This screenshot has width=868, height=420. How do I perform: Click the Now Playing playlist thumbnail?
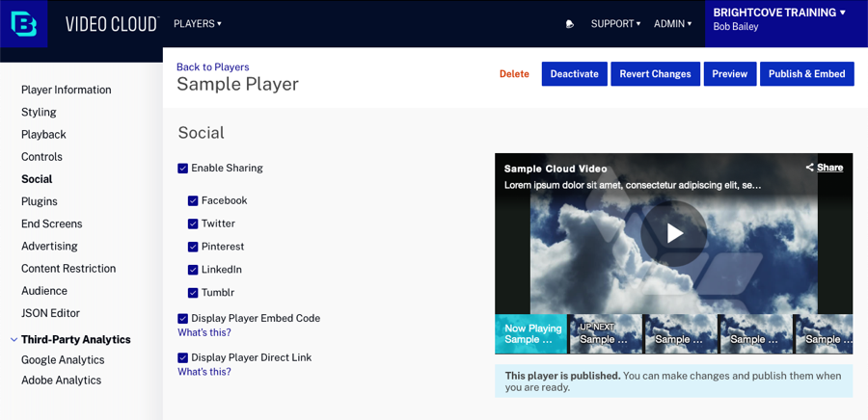[x=531, y=333]
